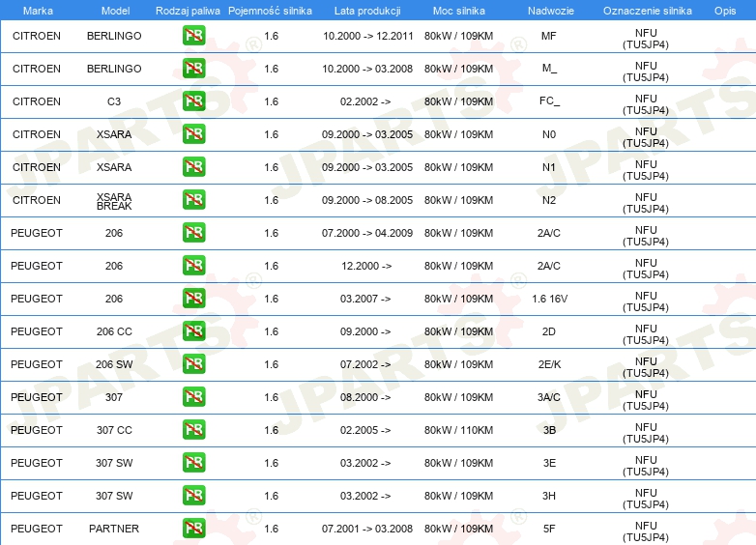Click fuel icon in Berlingo MF row

[193, 36]
